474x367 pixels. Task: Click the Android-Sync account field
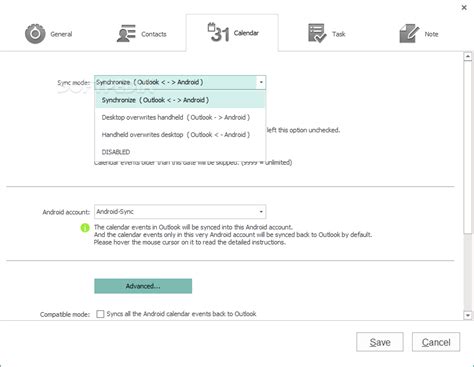pos(180,212)
